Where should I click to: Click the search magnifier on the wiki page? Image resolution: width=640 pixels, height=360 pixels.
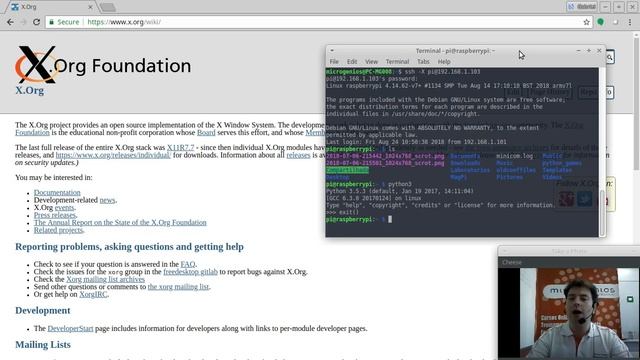pos(610,58)
